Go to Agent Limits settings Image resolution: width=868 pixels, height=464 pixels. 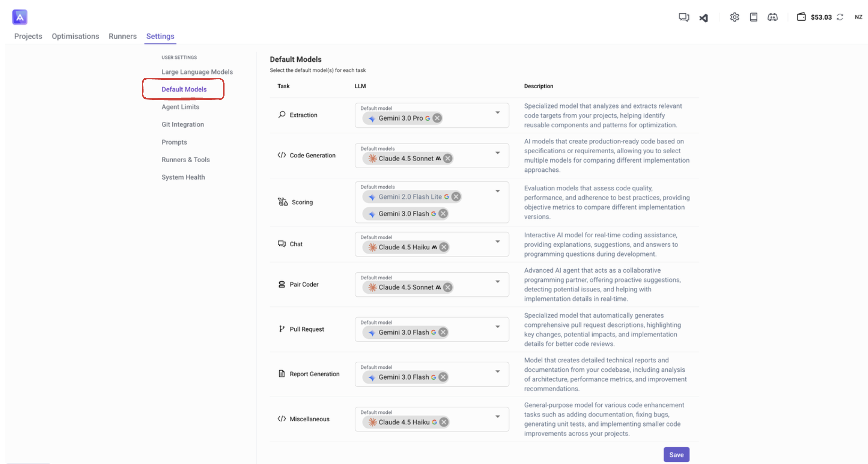point(180,107)
